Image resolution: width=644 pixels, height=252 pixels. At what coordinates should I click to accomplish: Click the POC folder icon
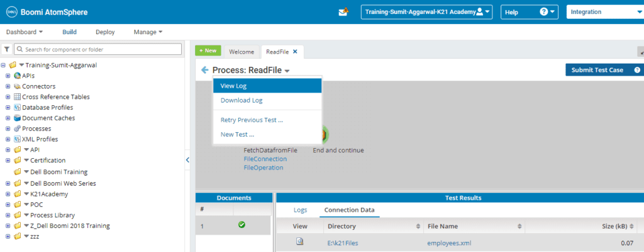click(17, 205)
